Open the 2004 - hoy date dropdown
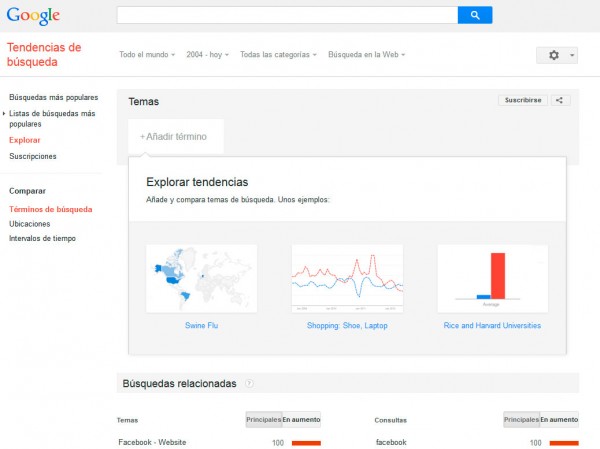Viewport: 600px width, 449px height. click(x=209, y=55)
